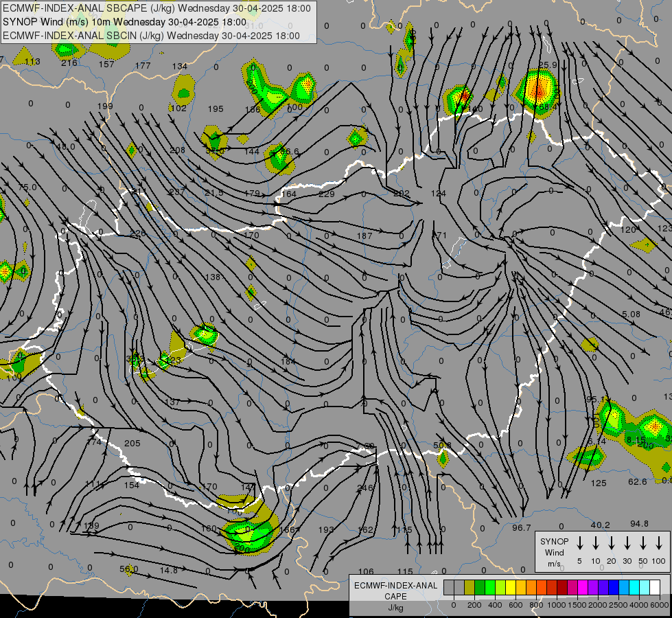Click the map value 205
Viewport: 672px width, 618px height.
[x=132, y=443]
